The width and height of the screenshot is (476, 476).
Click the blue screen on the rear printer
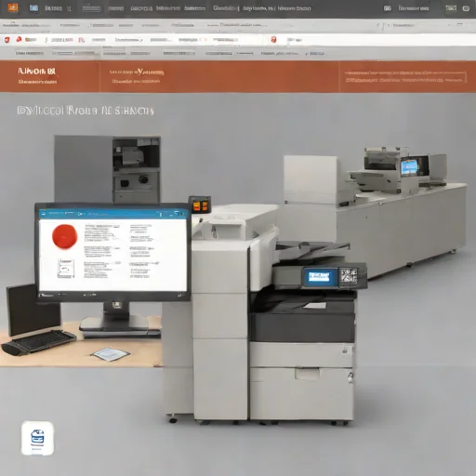(409, 167)
